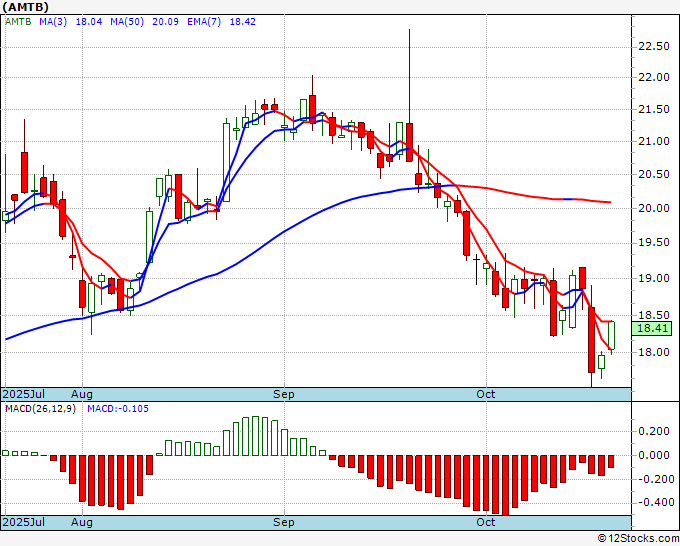Click Oct on the price chart time axis
The image size is (680, 546).
(486, 394)
